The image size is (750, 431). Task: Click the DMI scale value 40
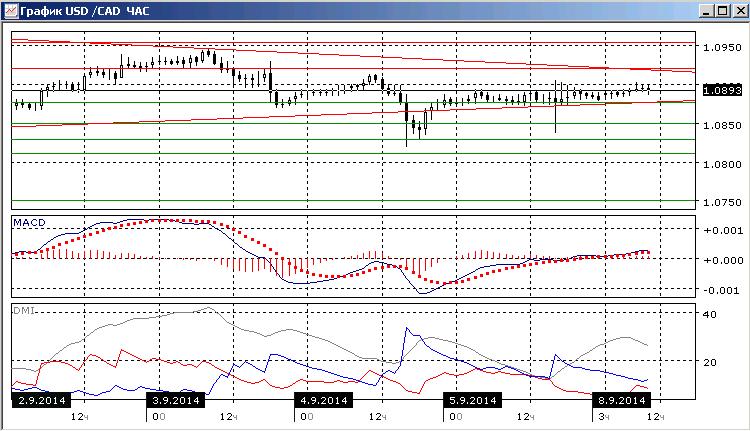pyautogui.click(x=710, y=314)
